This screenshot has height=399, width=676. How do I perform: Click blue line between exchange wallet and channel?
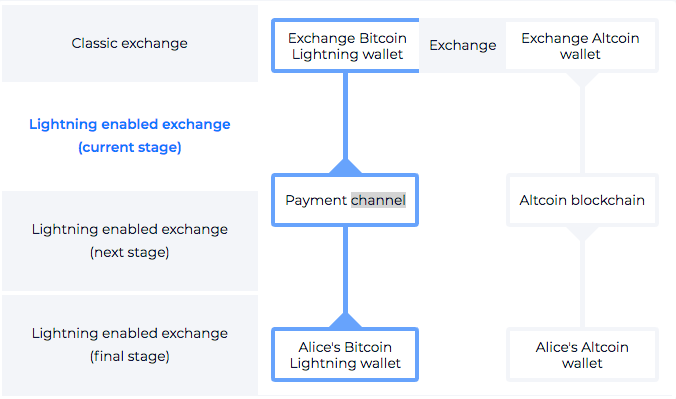(345, 116)
